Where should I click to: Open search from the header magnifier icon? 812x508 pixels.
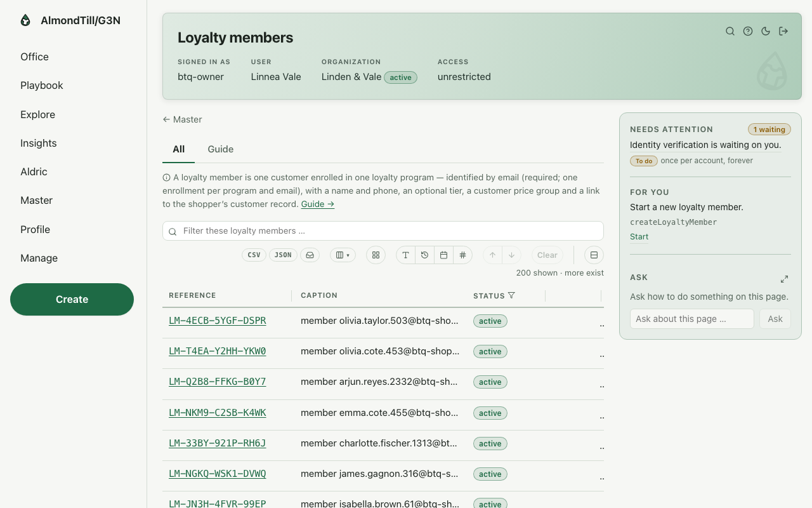pyautogui.click(x=730, y=31)
